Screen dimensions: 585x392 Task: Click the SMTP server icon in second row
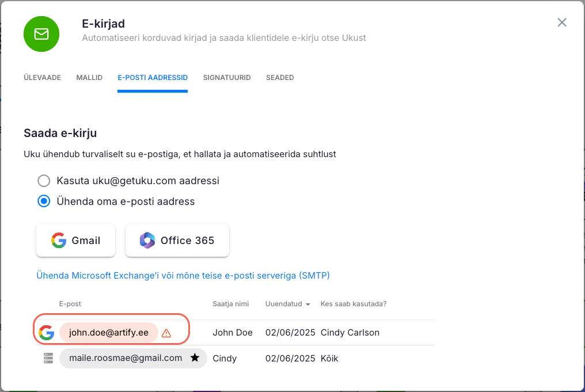(x=48, y=358)
